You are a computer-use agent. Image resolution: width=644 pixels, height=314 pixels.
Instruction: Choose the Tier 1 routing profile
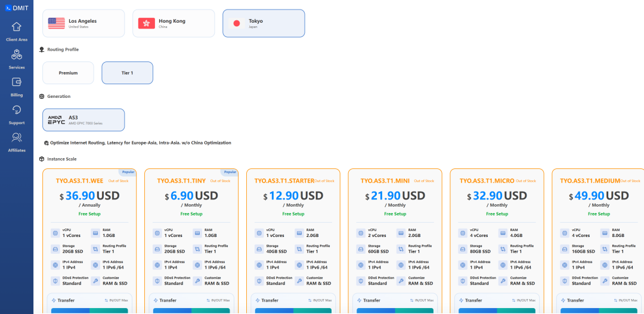point(128,73)
